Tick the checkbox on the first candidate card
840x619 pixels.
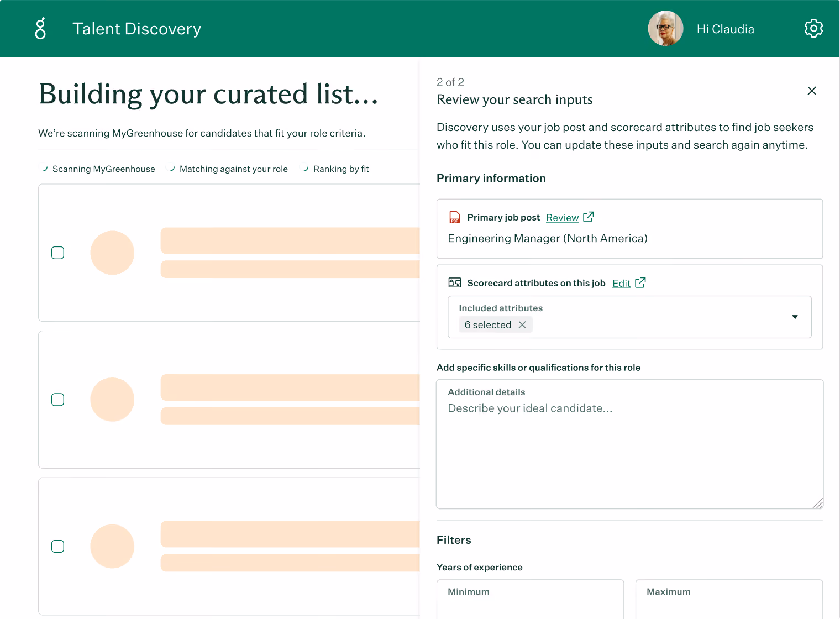click(x=57, y=253)
